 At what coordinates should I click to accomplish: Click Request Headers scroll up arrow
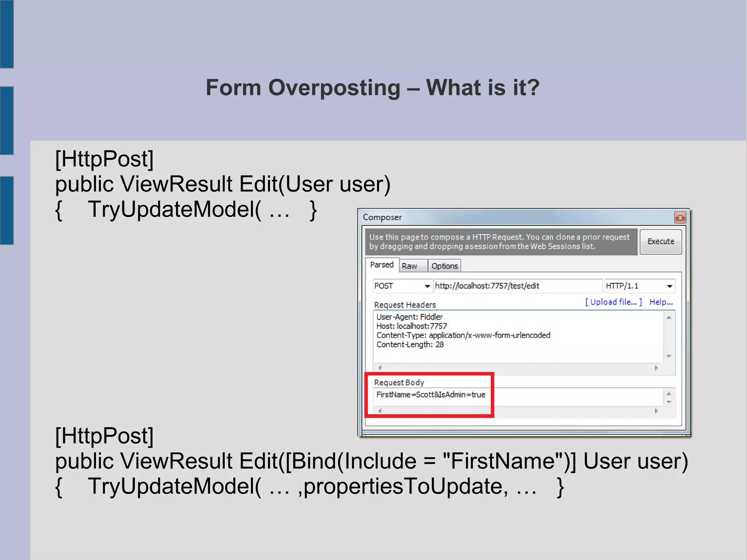coord(669,318)
